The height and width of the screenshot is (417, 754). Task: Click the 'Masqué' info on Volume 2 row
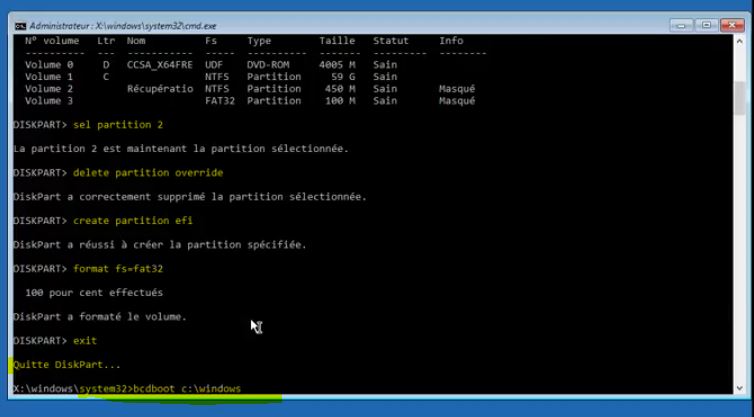pyautogui.click(x=457, y=89)
